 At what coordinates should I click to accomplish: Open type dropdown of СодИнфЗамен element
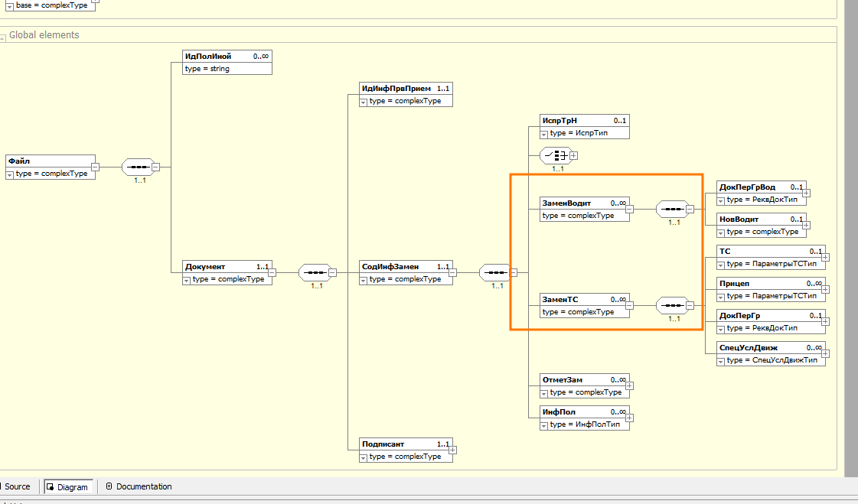tap(364, 281)
